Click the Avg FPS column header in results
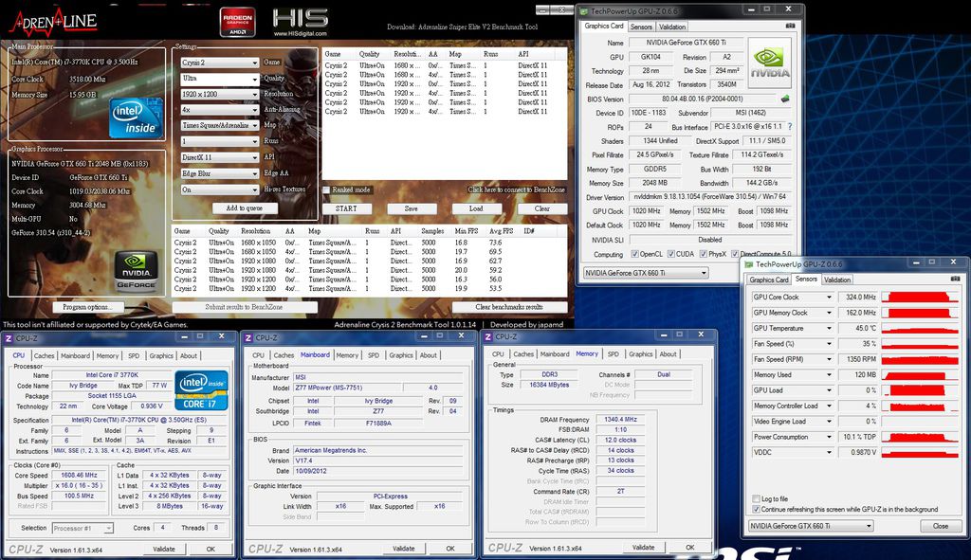The width and height of the screenshot is (971, 560). click(x=501, y=231)
